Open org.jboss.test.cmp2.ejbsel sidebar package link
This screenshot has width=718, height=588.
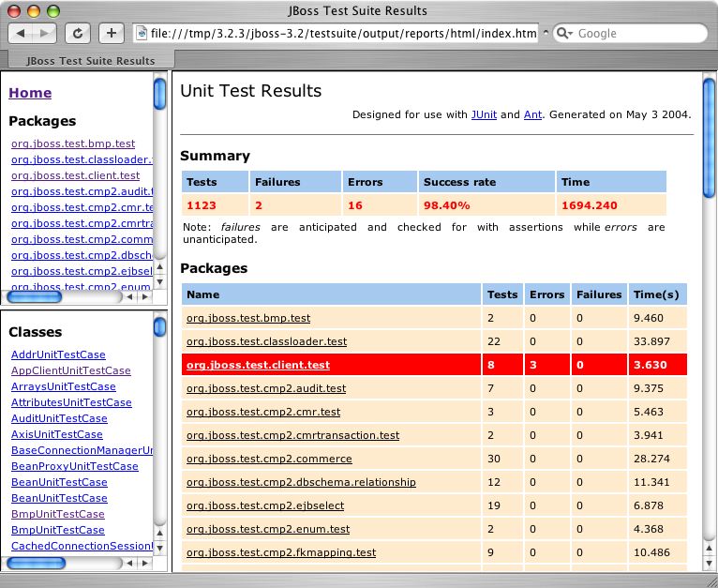click(x=82, y=271)
